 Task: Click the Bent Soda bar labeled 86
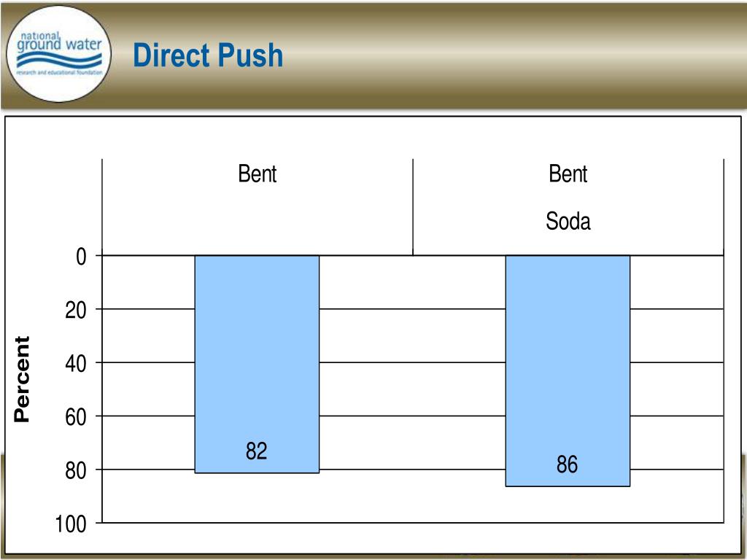(568, 371)
